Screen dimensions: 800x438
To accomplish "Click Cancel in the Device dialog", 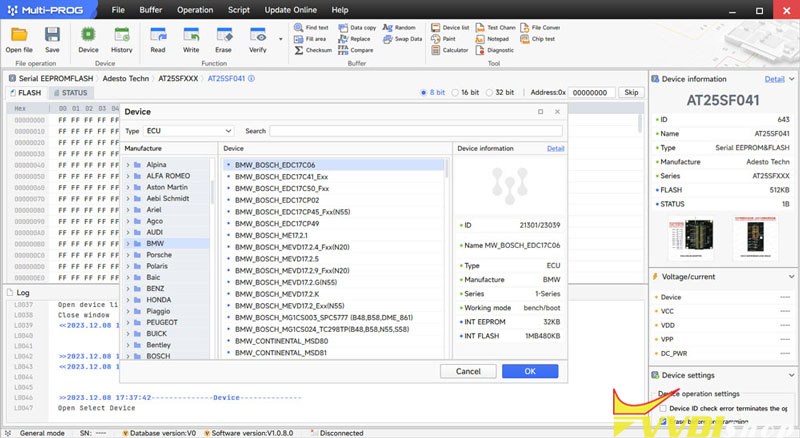I will tap(468, 371).
